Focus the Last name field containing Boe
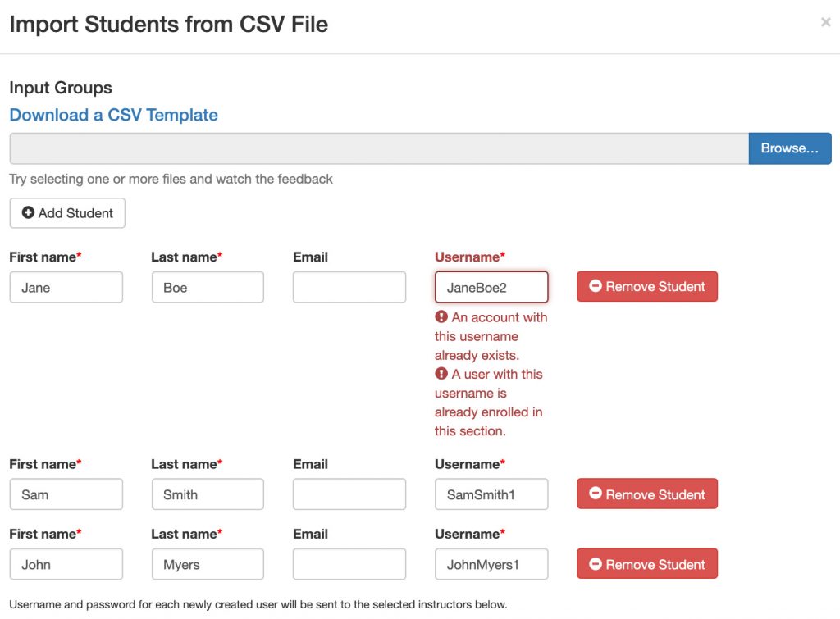 pos(208,287)
